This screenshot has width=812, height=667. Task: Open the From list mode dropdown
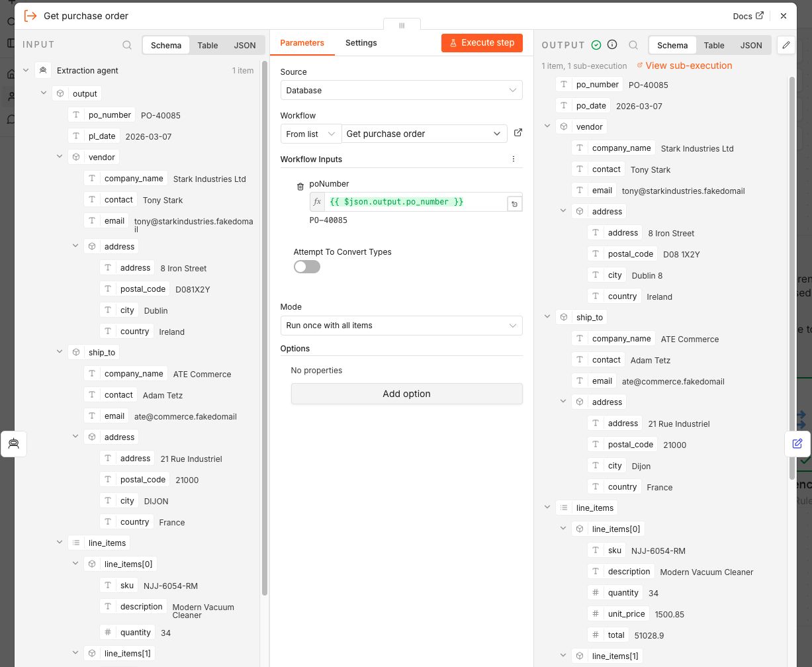(x=310, y=134)
